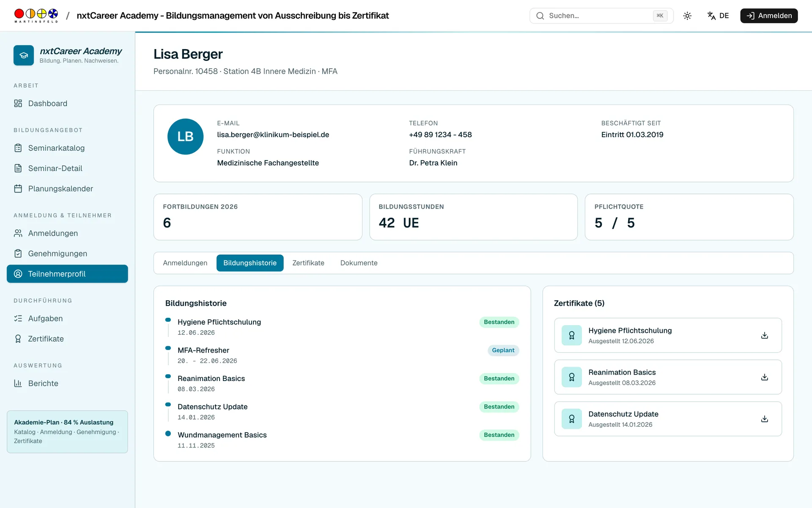The width and height of the screenshot is (812, 508).
Task: Click the phone number +49 89 1234 - 458
Action: (x=440, y=135)
